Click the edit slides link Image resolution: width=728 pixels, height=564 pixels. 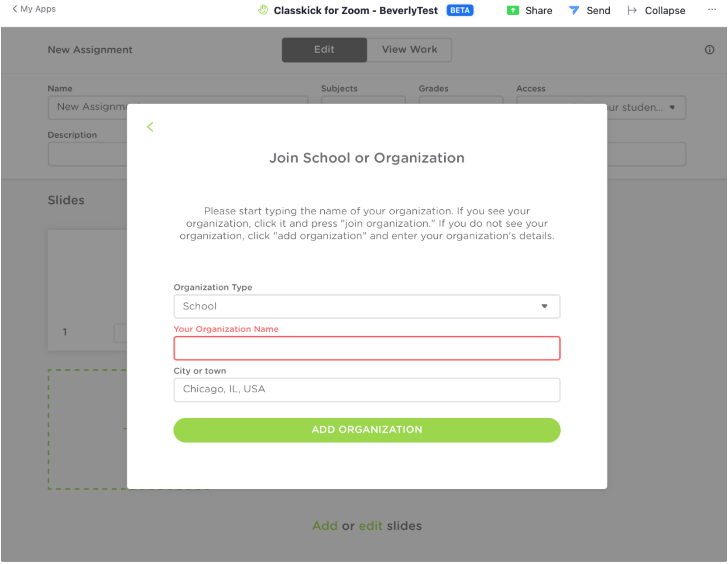tap(370, 526)
